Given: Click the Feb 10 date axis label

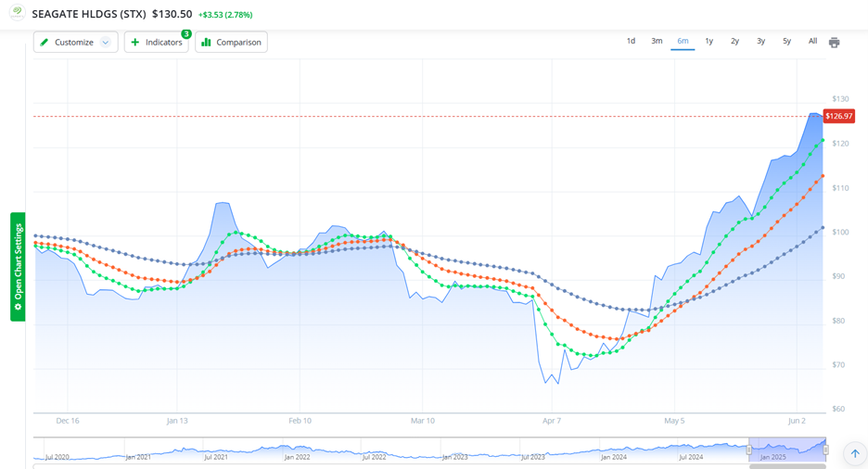Looking at the screenshot, I should 300,421.
